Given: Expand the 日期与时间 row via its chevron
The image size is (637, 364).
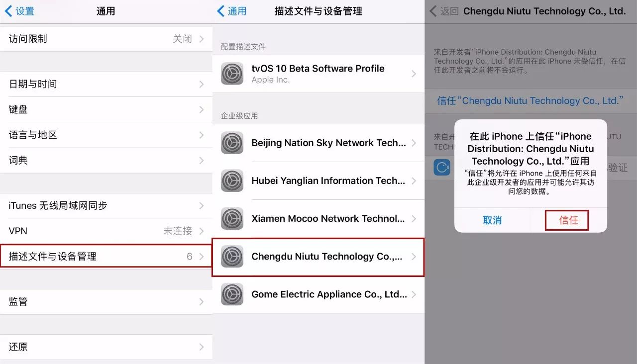Looking at the screenshot, I should coord(202,84).
